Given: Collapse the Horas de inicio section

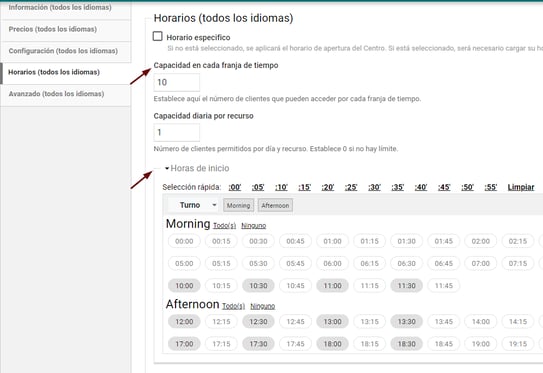Looking at the screenshot, I should coord(196,168).
